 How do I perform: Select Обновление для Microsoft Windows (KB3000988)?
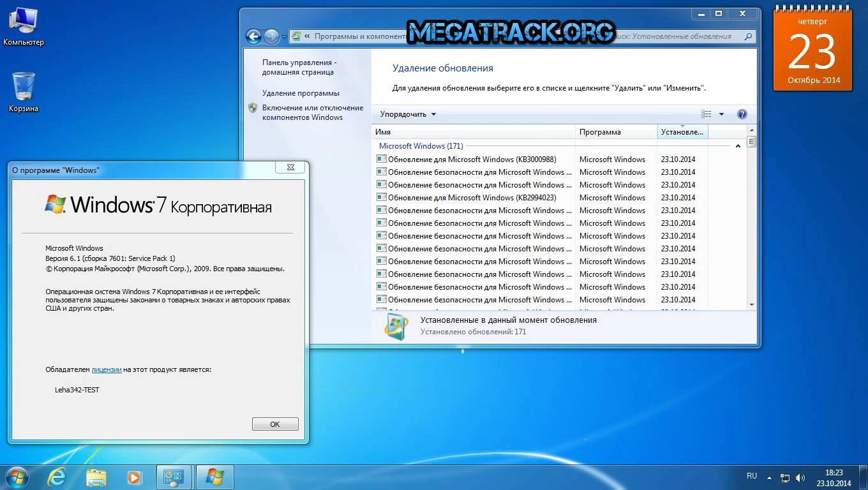click(x=472, y=159)
